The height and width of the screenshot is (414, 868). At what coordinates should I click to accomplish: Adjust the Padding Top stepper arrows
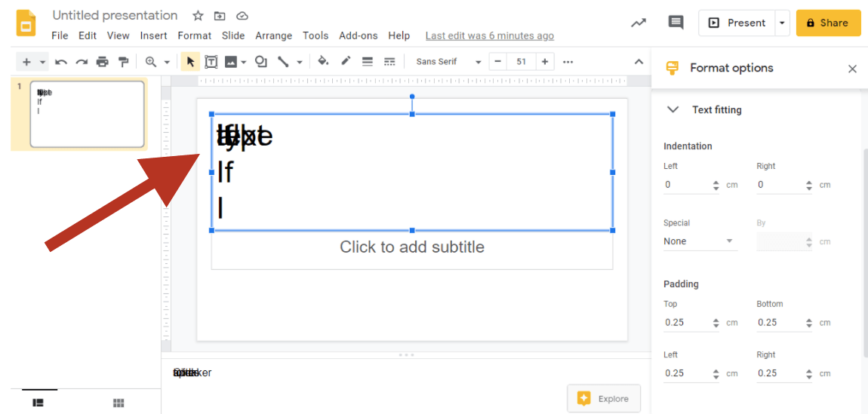click(716, 322)
